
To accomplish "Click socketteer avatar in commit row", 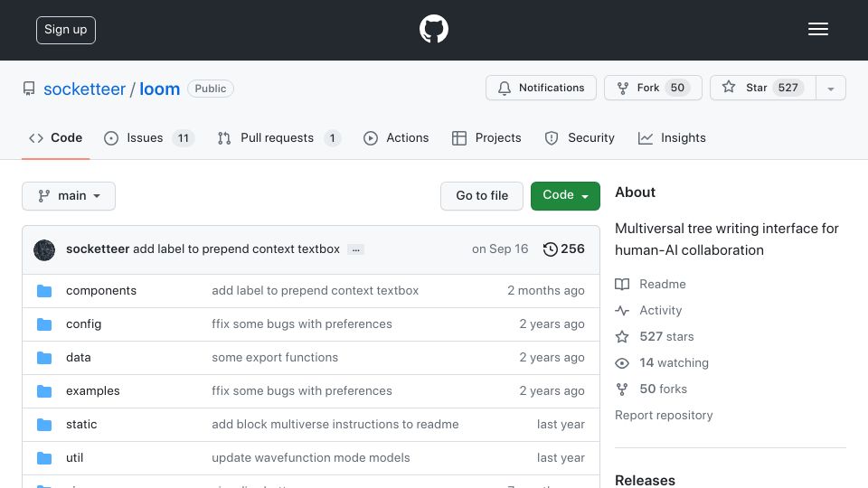I will [44, 250].
